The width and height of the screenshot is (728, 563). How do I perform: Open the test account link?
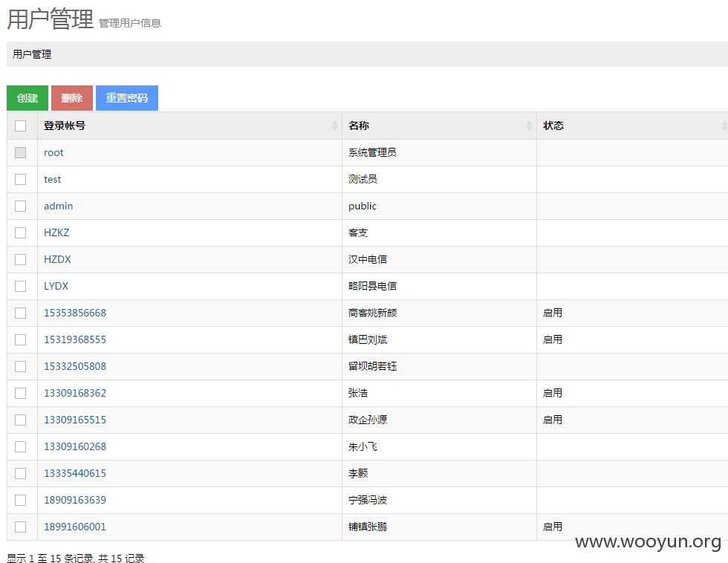coord(53,179)
